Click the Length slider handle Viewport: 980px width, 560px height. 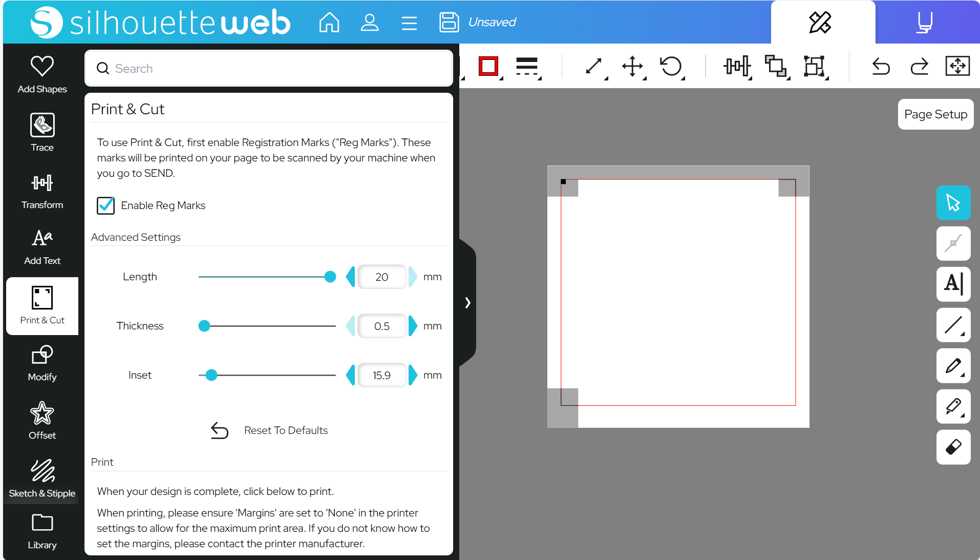[330, 277]
